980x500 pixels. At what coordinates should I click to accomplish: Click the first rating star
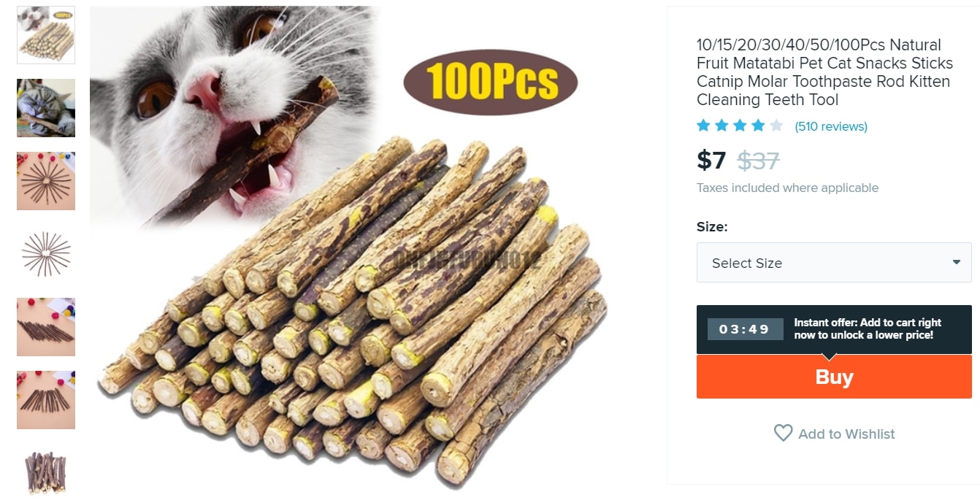click(x=703, y=126)
